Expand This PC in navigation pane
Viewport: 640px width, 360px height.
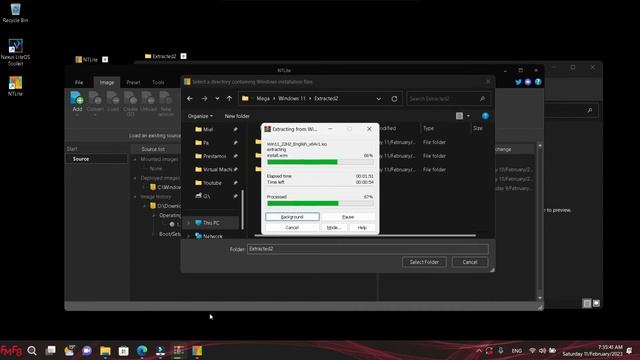point(189,223)
